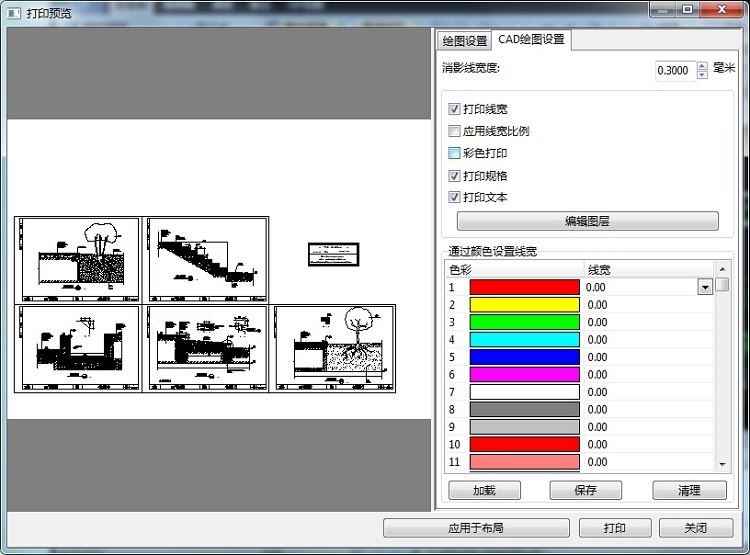Screen dimensions: 750x555
Task: Switch to the 绘图设置 tab
Action: click(465, 41)
